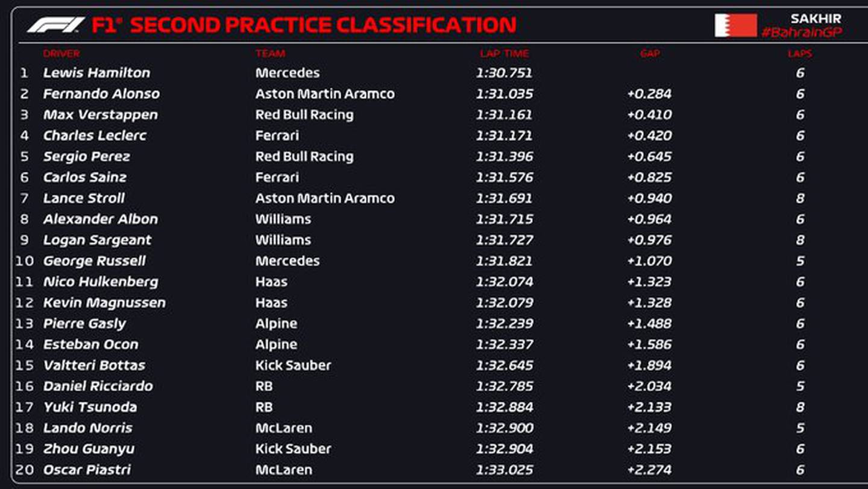Click the GAP column header

[x=650, y=54]
